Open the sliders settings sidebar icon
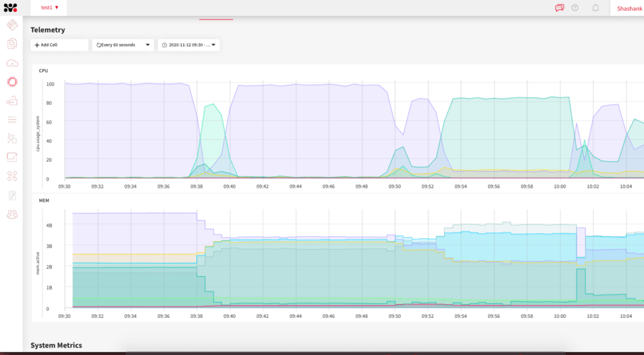Image resolution: width=644 pixels, height=355 pixels. [x=13, y=119]
